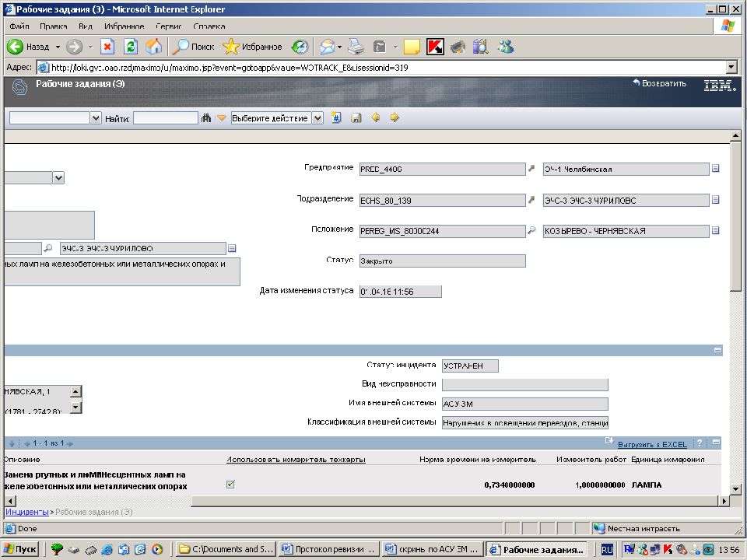This screenshot has width=747, height=560.
Task: Open the Mail icon dropdown arrow
Action: click(340, 47)
